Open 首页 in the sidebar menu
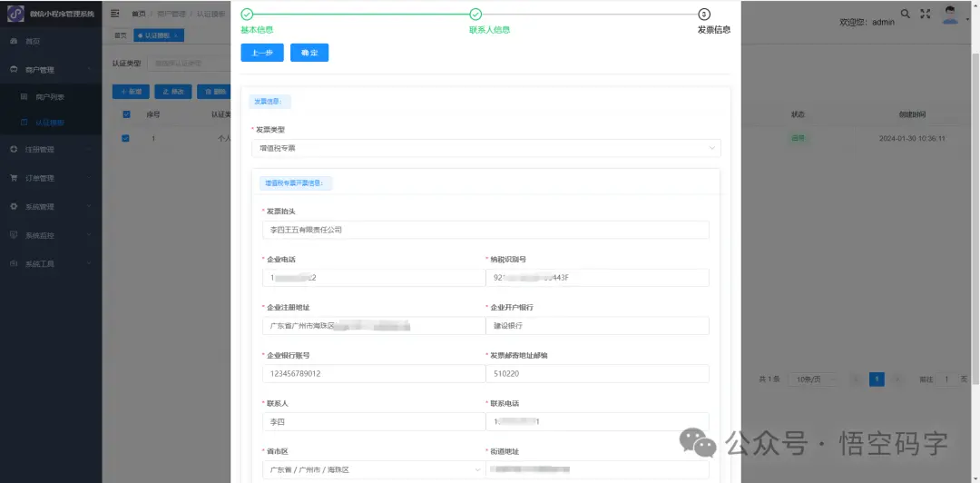 click(51, 41)
